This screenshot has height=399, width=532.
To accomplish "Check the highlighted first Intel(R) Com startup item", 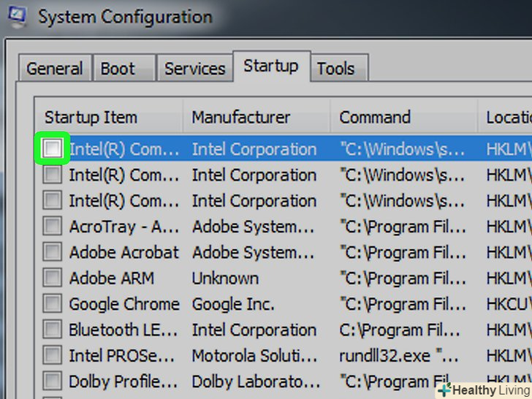I will click(53, 149).
